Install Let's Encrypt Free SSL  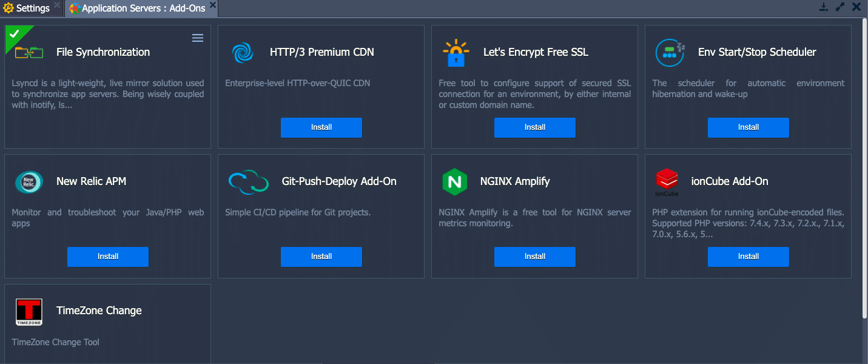tap(535, 127)
